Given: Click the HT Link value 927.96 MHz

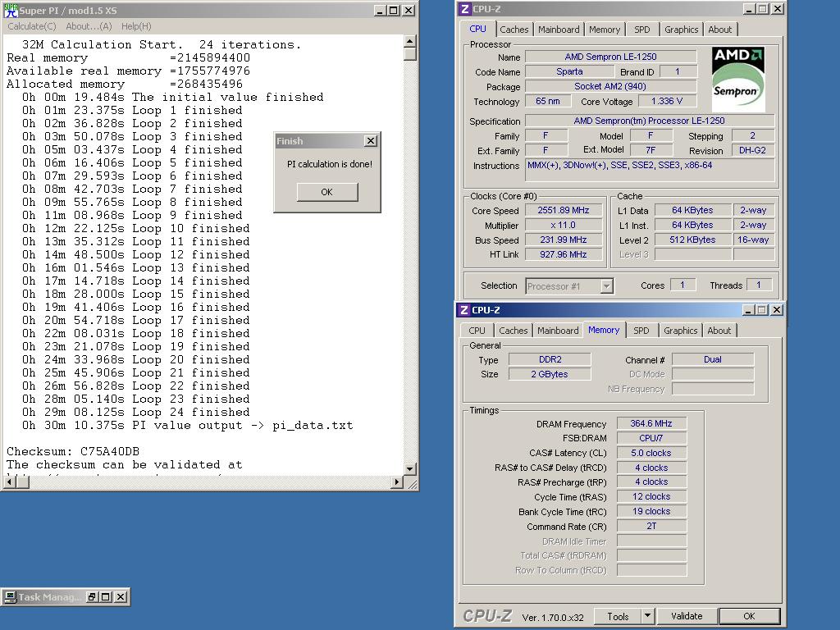Looking at the screenshot, I should 564,254.
